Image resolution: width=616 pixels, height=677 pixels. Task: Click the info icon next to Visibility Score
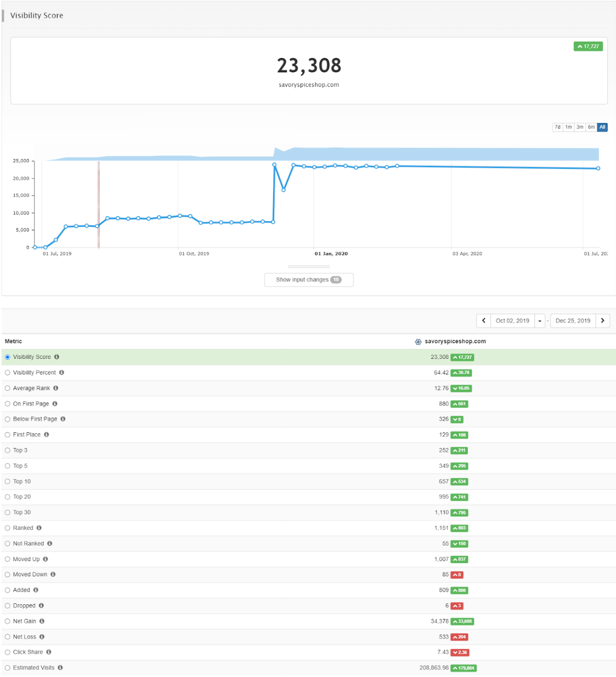[57, 357]
